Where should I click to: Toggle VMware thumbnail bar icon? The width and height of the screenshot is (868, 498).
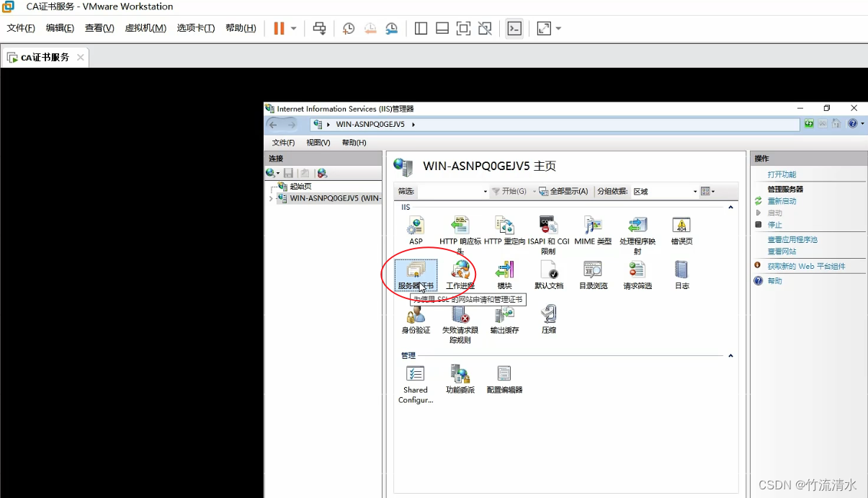coord(442,28)
